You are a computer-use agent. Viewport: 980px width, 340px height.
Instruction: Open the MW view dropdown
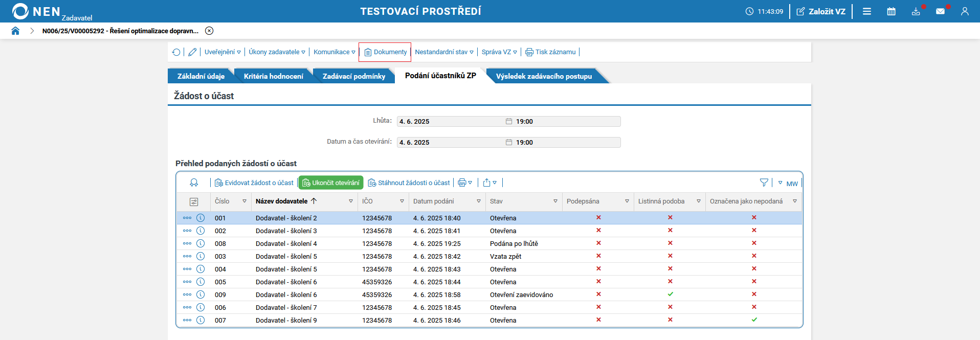point(788,183)
